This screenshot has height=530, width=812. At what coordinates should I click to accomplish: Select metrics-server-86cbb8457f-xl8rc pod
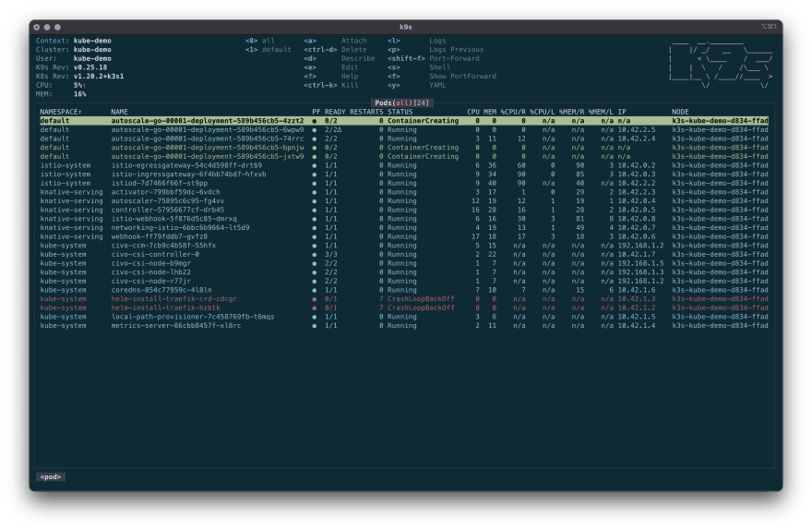(x=404, y=325)
